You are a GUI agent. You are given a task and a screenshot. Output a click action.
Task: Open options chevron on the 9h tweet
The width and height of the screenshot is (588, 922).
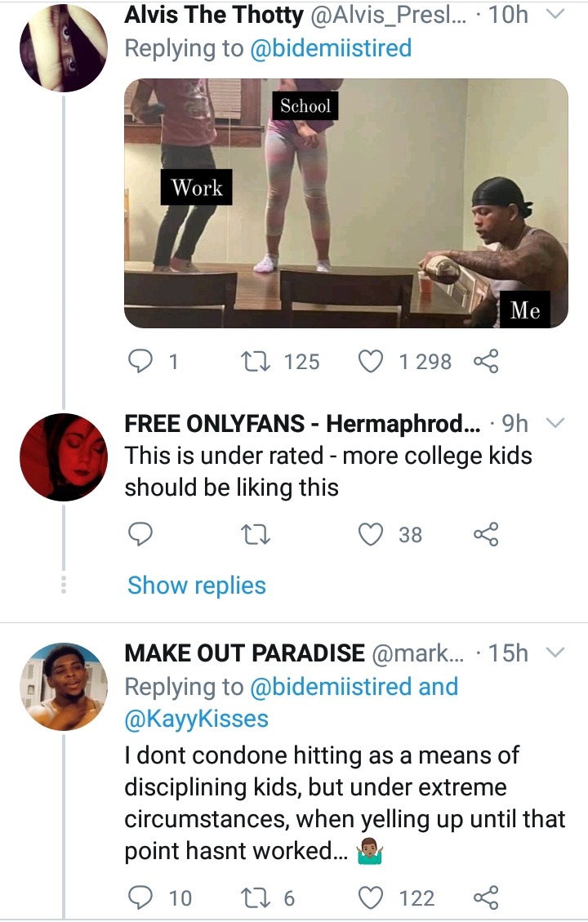tap(555, 423)
